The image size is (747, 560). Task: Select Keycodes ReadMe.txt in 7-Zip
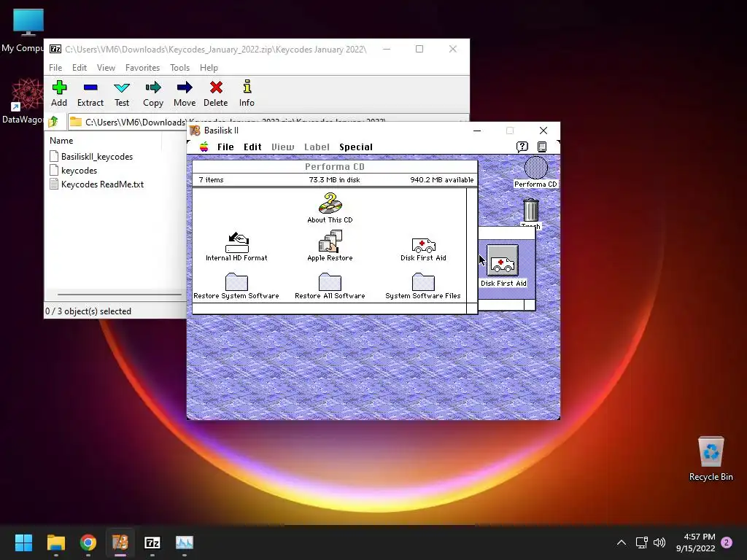[97, 184]
